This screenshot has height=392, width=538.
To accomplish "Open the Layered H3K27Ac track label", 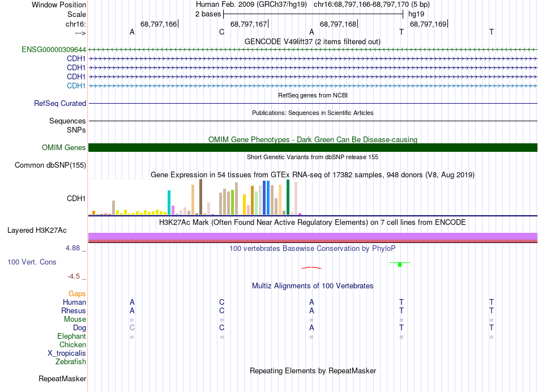I will tap(37, 231).
